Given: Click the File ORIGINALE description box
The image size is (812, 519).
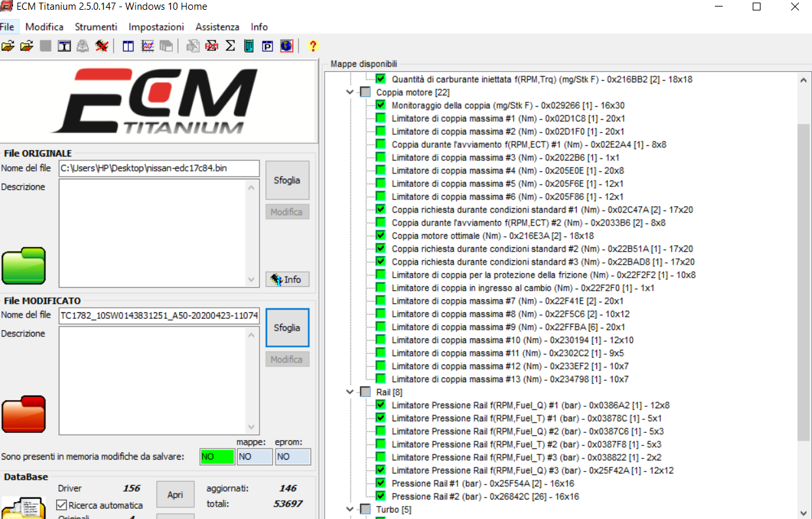Looking at the screenshot, I should tap(159, 233).
